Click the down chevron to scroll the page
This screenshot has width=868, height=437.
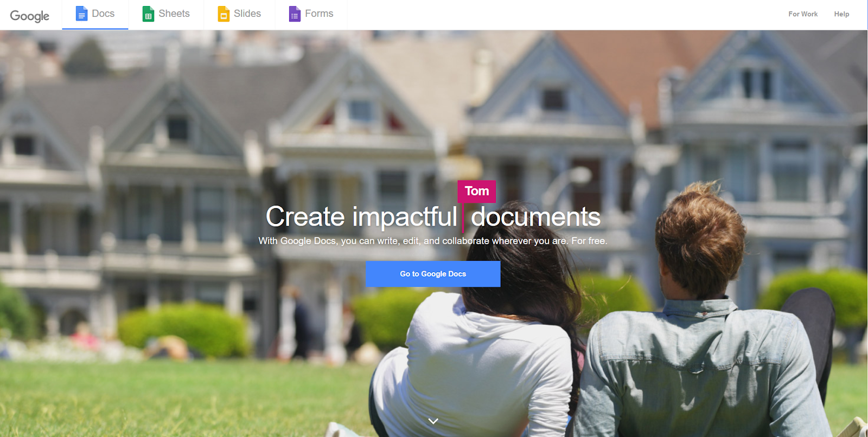click(433, 421)
